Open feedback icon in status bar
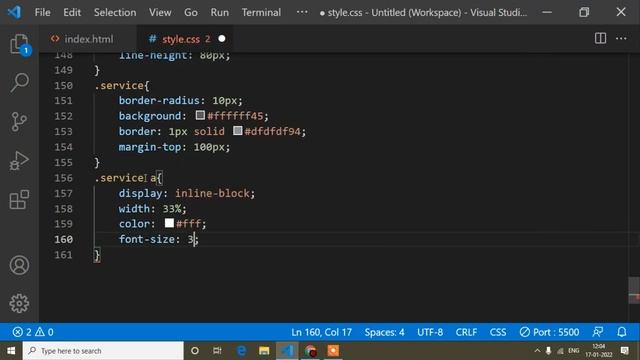The width and height of the screenshot is (640, 360). pyautogui.click(x=598, y=332)
